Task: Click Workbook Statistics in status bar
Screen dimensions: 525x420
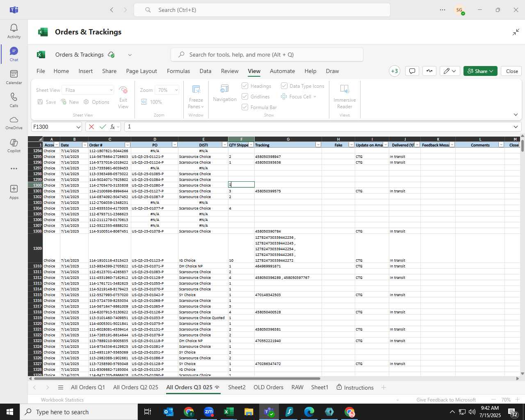Action: point(62,399)
